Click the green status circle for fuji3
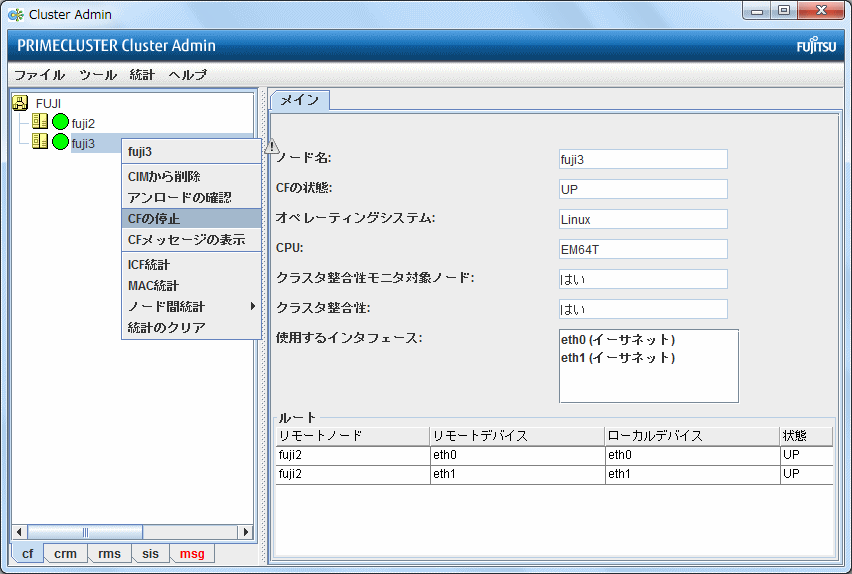 60,142
